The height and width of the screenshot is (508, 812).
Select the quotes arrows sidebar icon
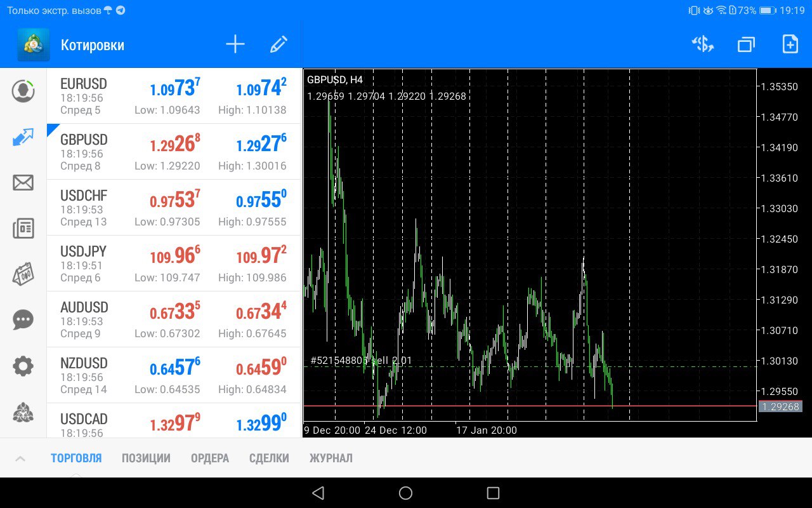[23, 137]
